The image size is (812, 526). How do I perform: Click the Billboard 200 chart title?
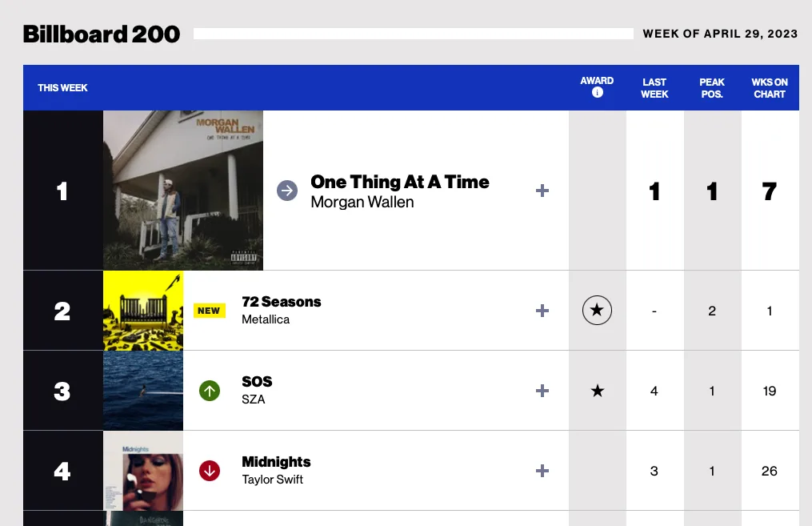102,34
